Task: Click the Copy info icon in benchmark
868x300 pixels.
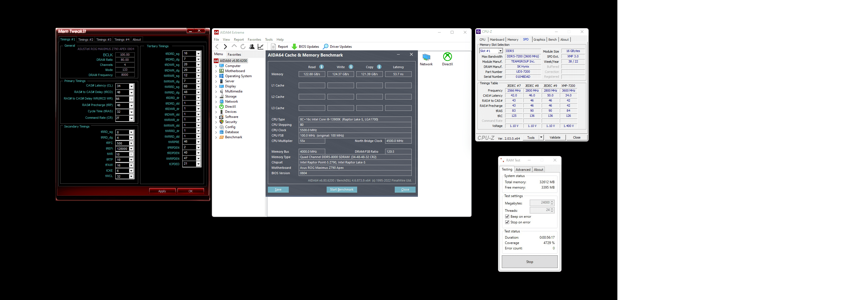Action: pyautogui.click(x=379, y=67)
